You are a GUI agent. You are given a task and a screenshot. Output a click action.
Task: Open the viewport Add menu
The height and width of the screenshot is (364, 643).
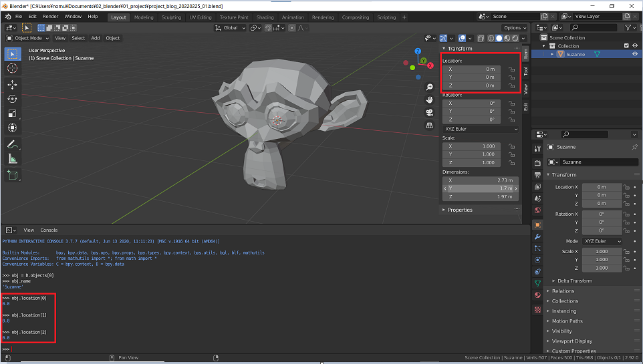(x=95, y=38)
